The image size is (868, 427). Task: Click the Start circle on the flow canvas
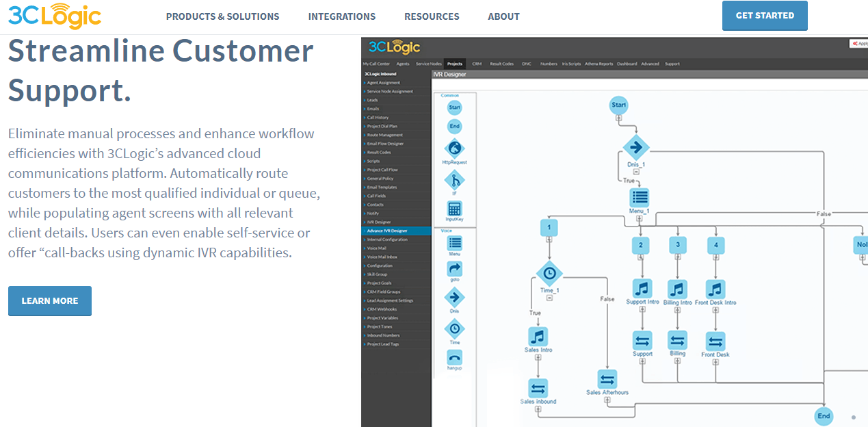(618, 105)
